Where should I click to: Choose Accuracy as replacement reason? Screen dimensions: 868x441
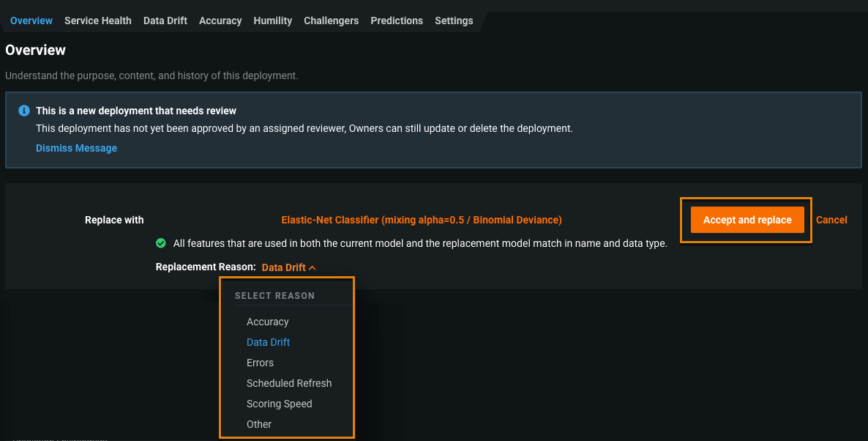coord(268,322)
